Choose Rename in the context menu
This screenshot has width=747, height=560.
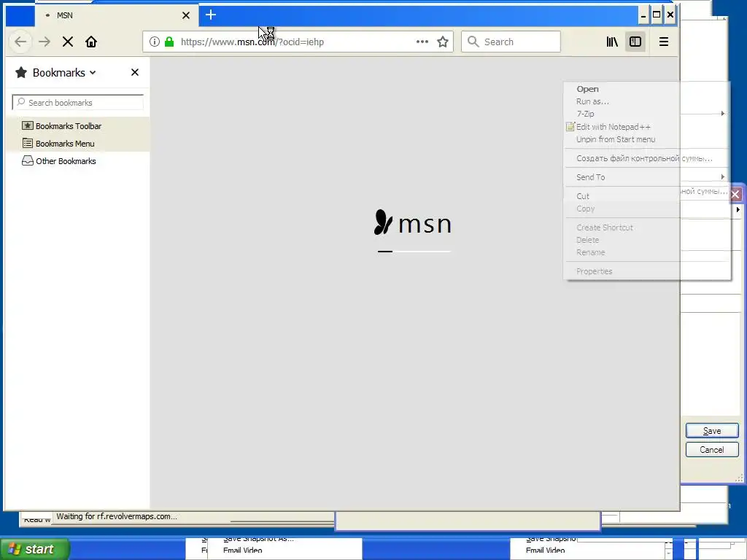click(646, 252)
